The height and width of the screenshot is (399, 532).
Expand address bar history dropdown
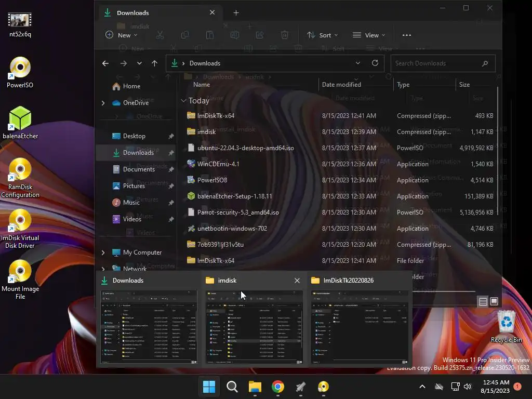click(357, 63)
